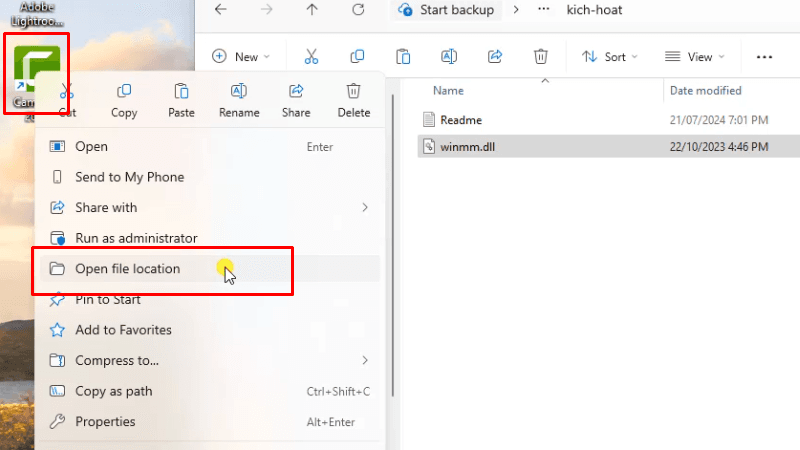Click the Share icon in Explorer toolbar
Image resolution: width=800 pixels, height=450 pixels.
[x=495, y=57]
